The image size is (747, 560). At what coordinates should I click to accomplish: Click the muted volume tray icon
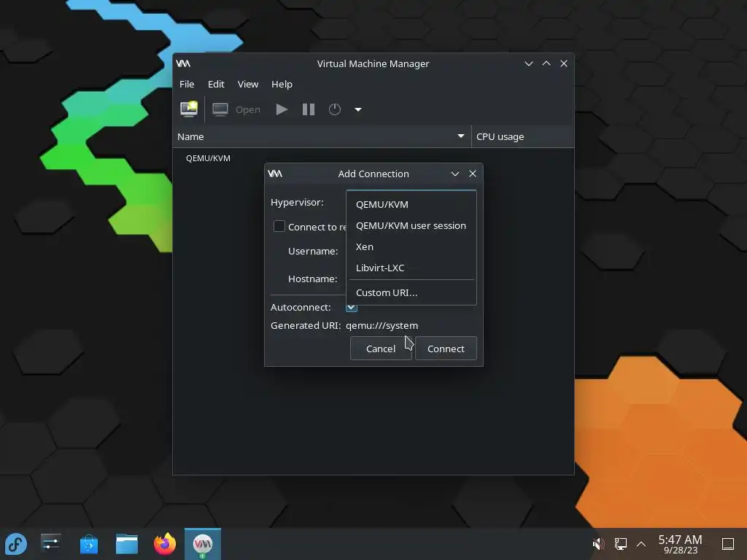point(598,544)
